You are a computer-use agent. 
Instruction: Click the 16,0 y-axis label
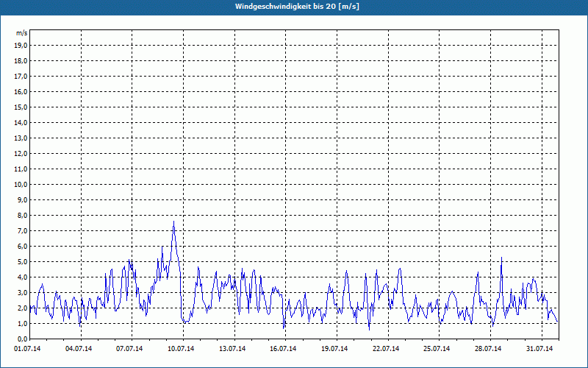[x=21, y=91]
